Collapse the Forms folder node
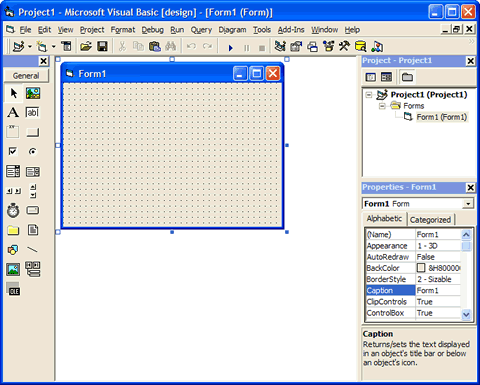This screenshot has height=385, width=480. 382,106
